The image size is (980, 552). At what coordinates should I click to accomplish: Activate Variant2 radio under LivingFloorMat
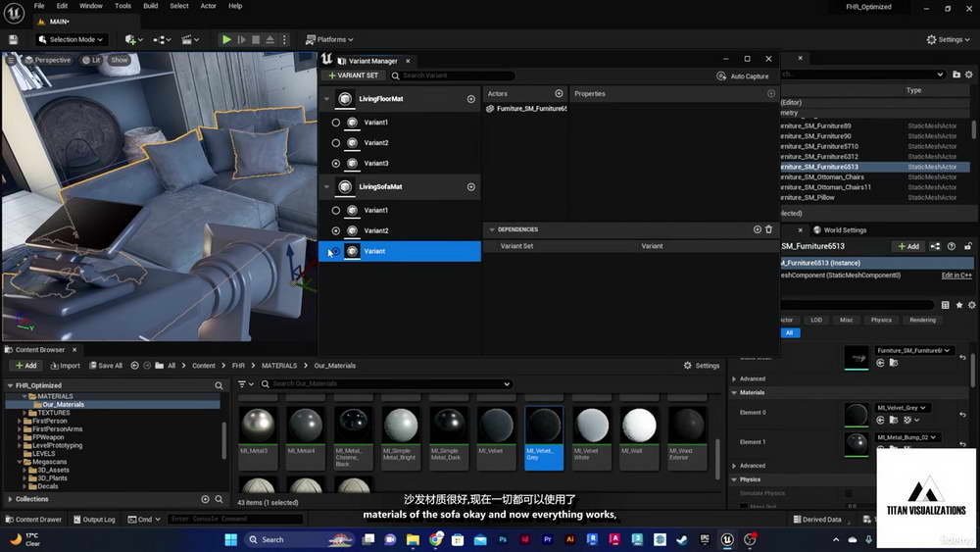tap(335, 143)
